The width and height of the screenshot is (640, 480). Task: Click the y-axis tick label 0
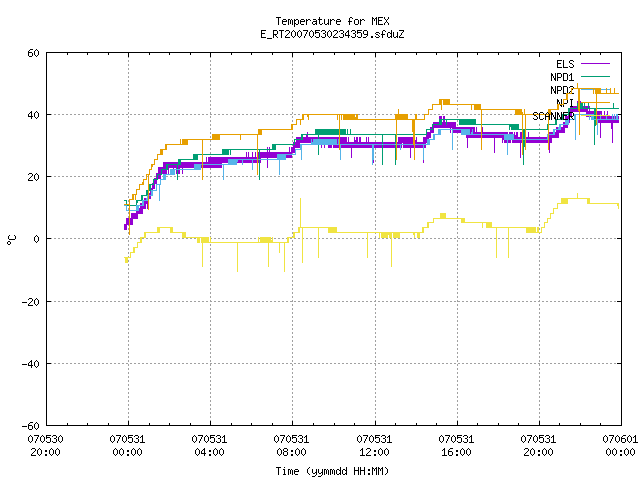pyautogui.click(x=37, y=239)
